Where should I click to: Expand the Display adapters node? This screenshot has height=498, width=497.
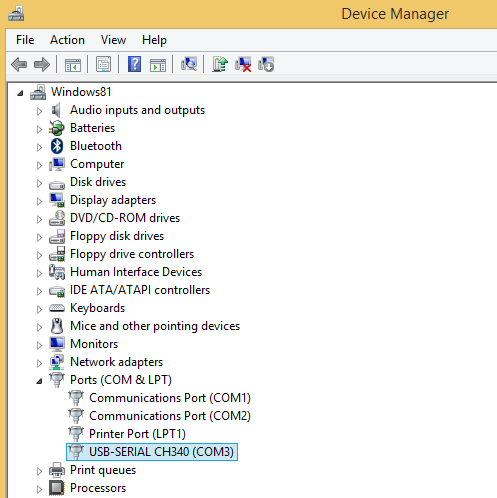pyautogui.click(x=39, y=201)
